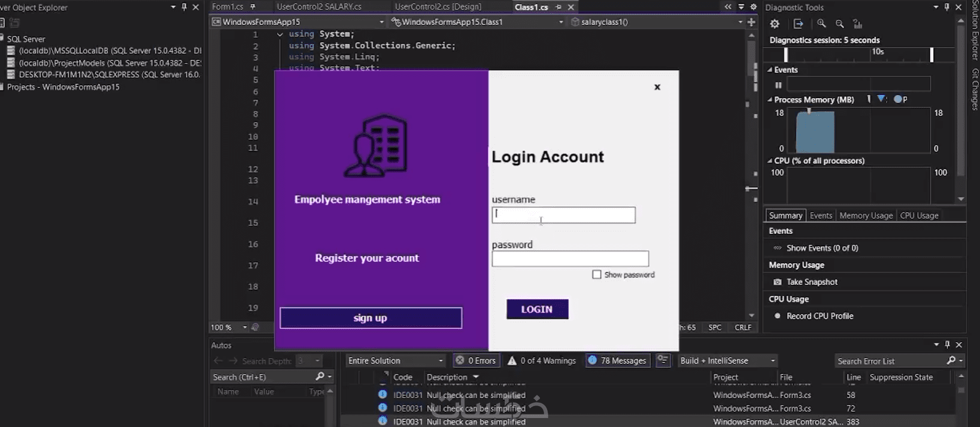Image resolution: width=980 pixels, height=427 pixels.
Task: Click the split editor icon beside salaryclass1()
Action: pyautogui.click(x=751, y=22)
